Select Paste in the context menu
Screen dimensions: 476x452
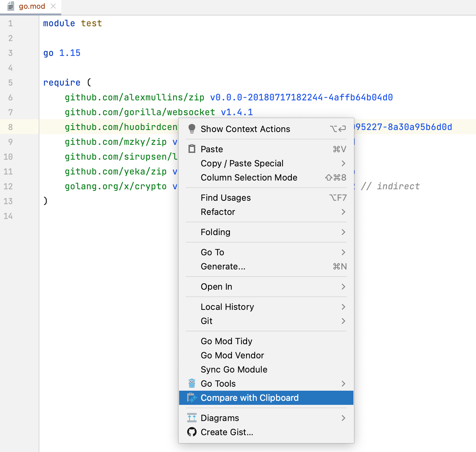pyautogui.click(x=266, y=149)
